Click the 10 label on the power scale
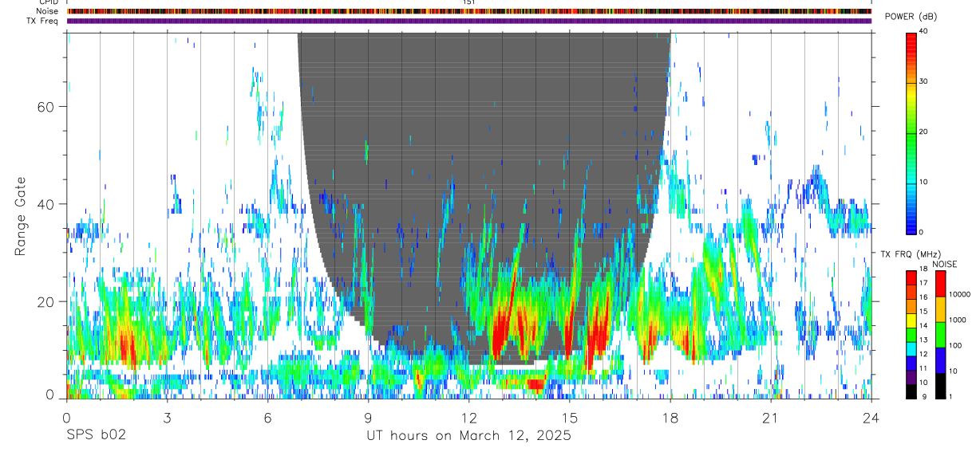This screenshot has height=452, width=980. coord(923,182)
